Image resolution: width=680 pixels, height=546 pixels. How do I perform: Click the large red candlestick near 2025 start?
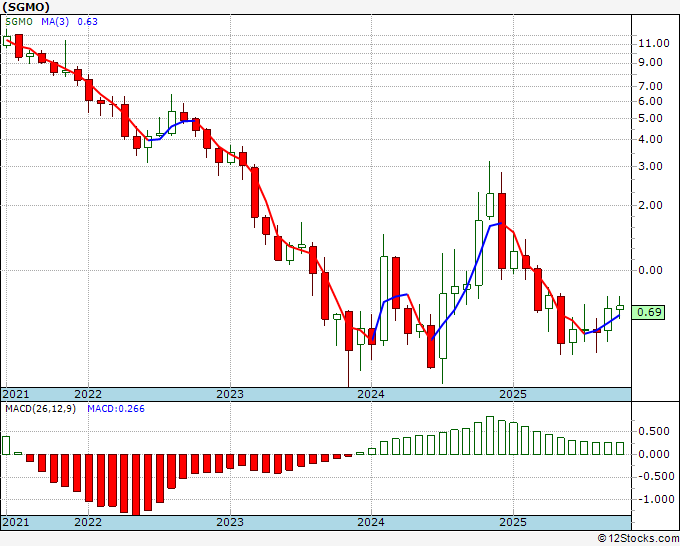point(502,231)
